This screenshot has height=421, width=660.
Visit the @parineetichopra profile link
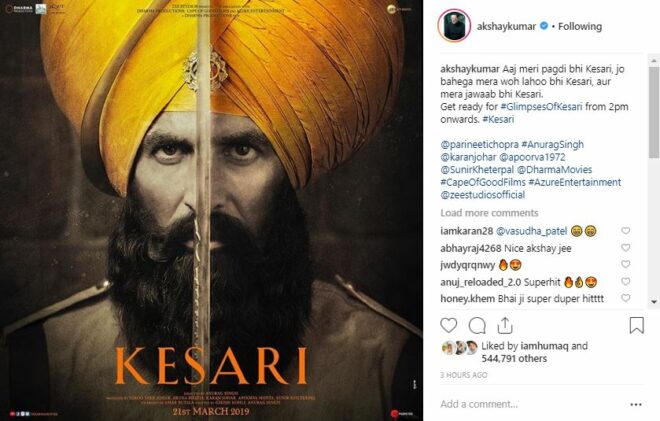click(x=479, y=144)
